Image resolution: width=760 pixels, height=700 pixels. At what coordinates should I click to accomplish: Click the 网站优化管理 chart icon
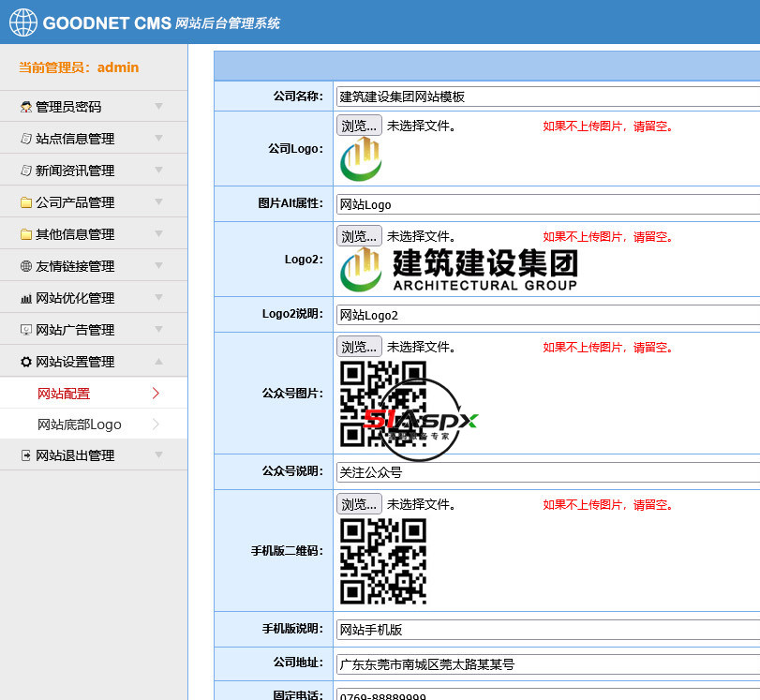[x=26, y=298]
